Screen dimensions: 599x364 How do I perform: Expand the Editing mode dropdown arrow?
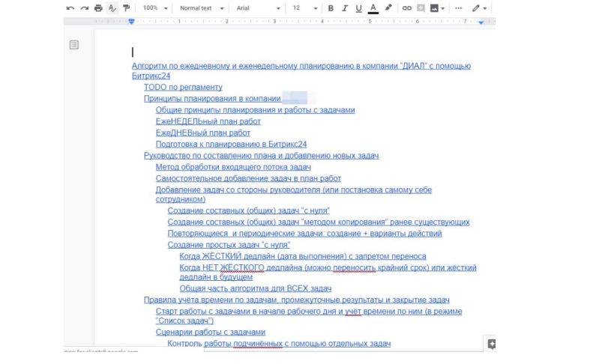tap(485, 8)
